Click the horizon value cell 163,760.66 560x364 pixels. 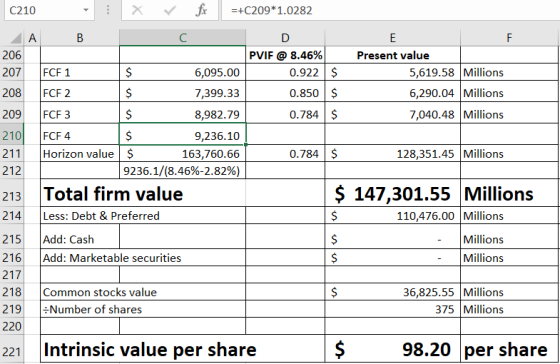pos(182,154)
